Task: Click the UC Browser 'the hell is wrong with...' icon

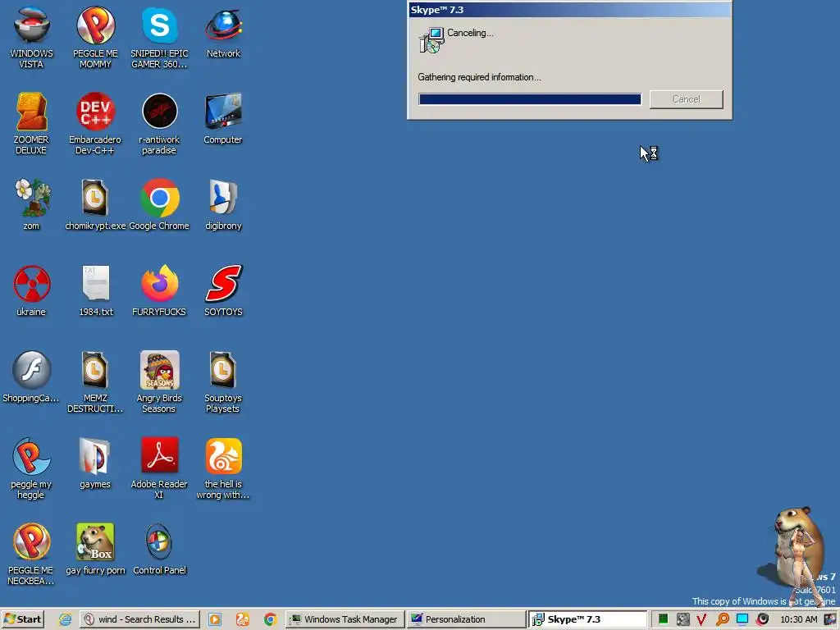Action: pyautogui.click(x=223, y=468)
